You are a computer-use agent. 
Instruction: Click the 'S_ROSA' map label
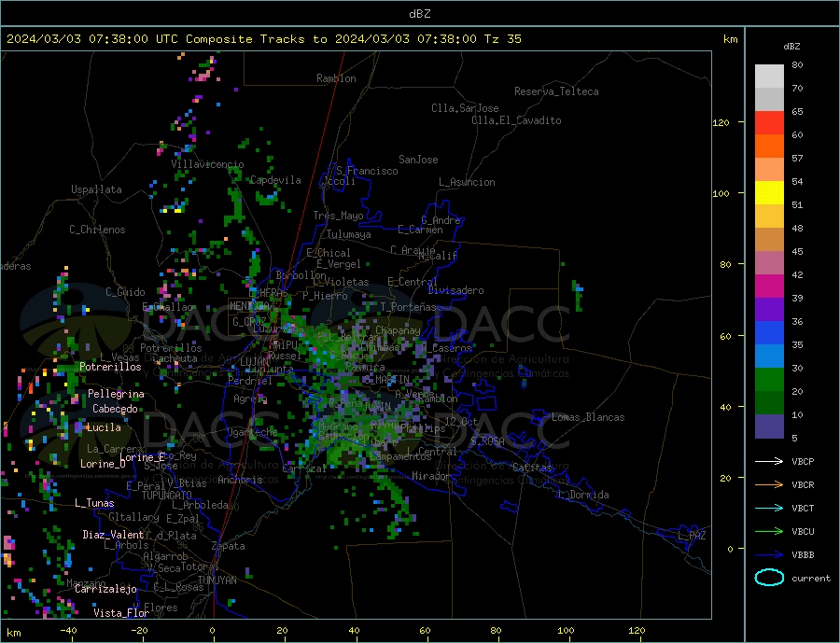point(487,441)
